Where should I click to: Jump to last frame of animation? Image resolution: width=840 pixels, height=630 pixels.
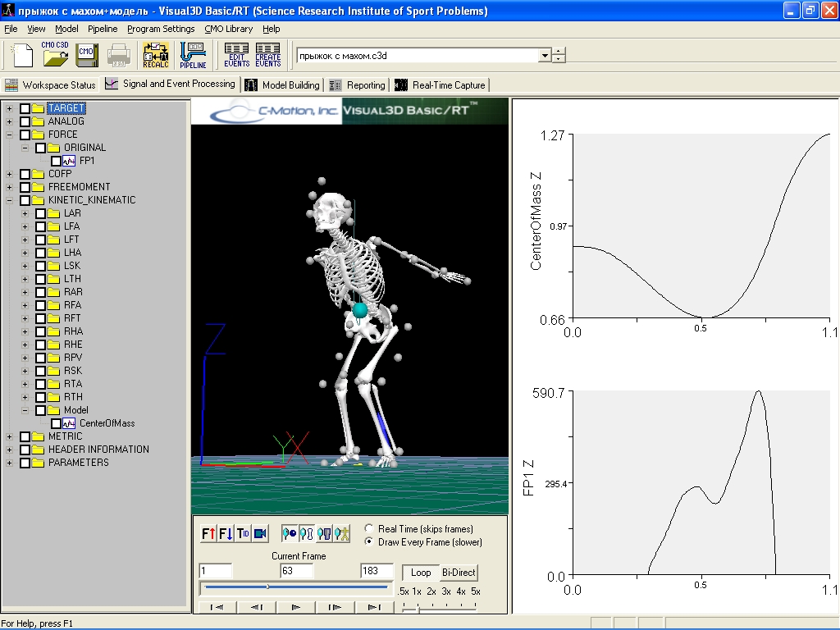click(x=374, y=607)
